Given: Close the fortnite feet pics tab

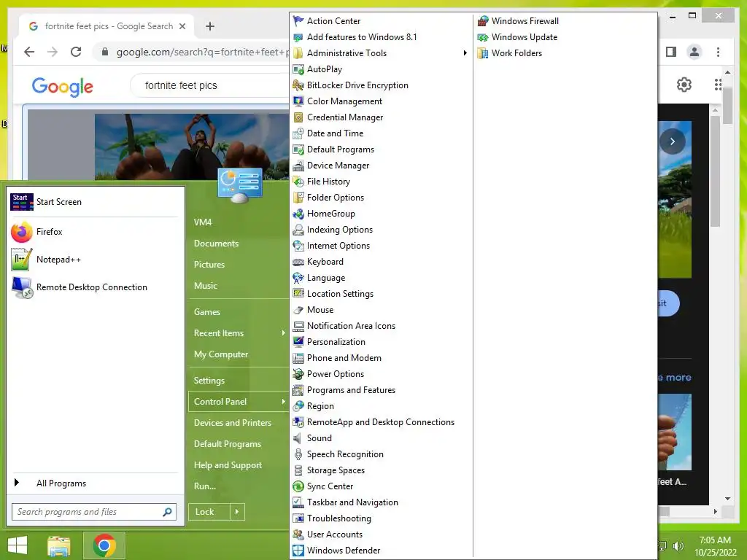Looking at the screenshot, I should 182,26.
